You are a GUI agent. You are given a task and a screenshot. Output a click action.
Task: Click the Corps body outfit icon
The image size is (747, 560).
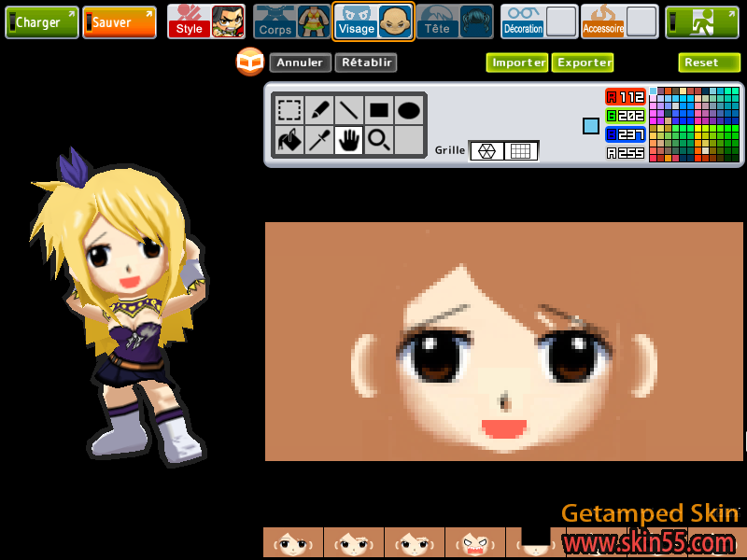click(313, 21)
